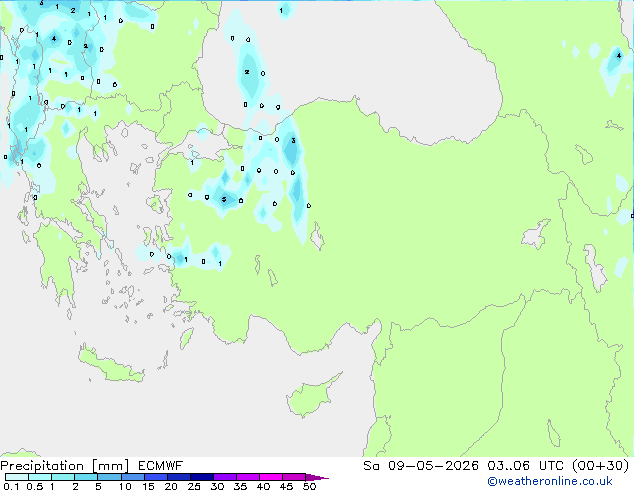Click the island of Crete on the map

111,367
